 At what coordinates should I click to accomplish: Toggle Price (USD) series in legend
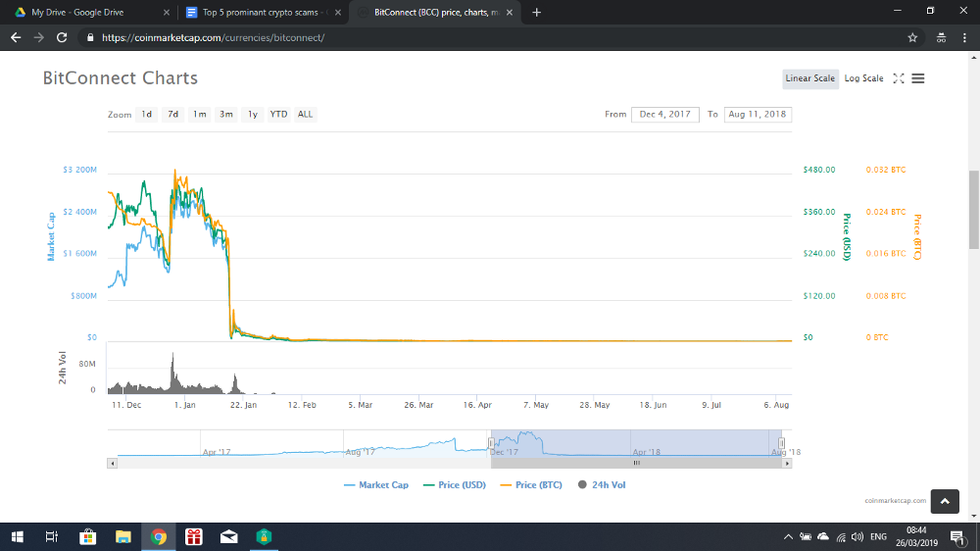coord(455,484)
